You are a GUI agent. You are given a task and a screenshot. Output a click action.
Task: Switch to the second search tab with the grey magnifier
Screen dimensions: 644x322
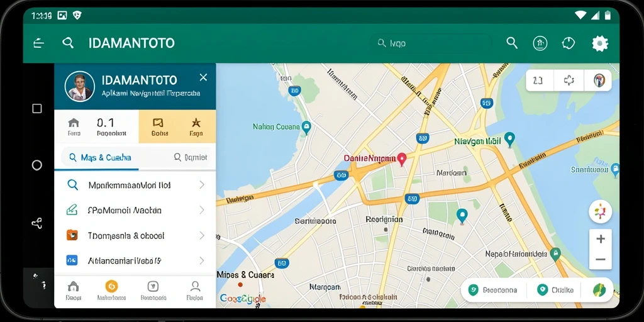[x=191, y=157]
